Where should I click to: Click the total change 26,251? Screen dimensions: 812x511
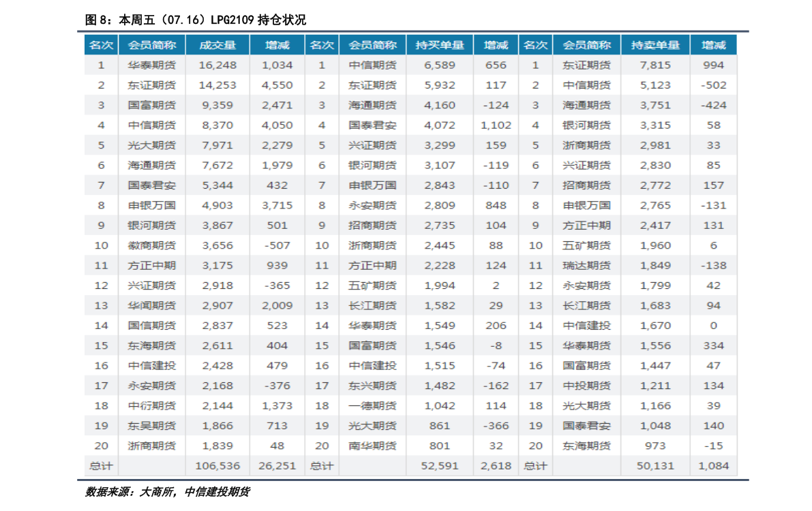pyautogui.click(x=277, y=466)
